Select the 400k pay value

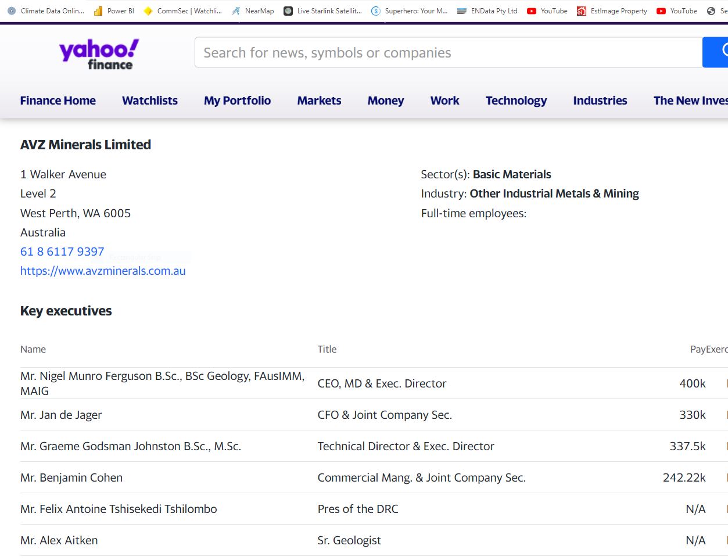click(693, 383)
